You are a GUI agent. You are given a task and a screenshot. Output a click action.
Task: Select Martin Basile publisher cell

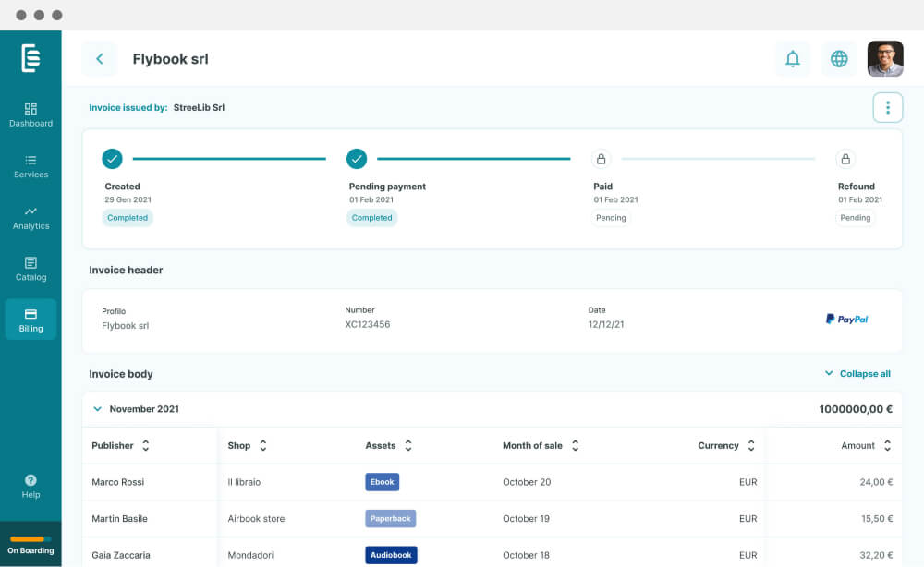click(x=119, y=519)
